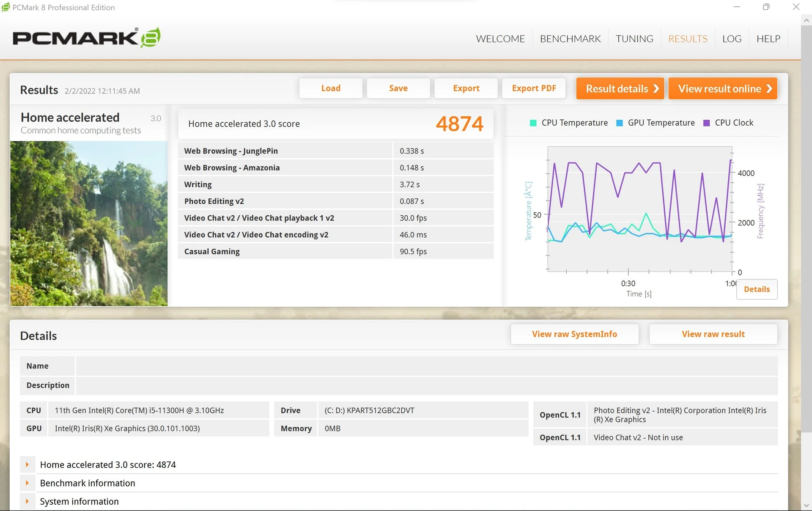812x511 pixels.
Task: Select Photo Editing v2 row
Action: [x=336, y=201]
